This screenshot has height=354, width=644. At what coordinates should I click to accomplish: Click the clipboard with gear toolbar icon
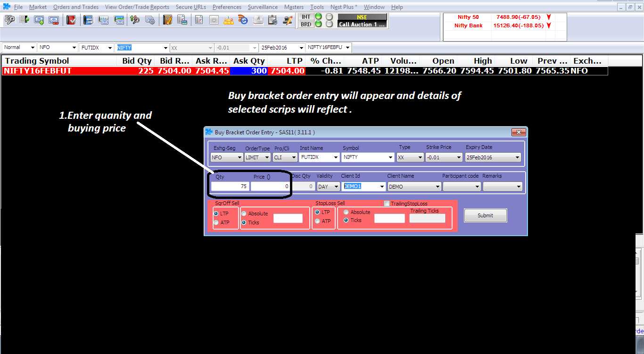click(272, 20)
